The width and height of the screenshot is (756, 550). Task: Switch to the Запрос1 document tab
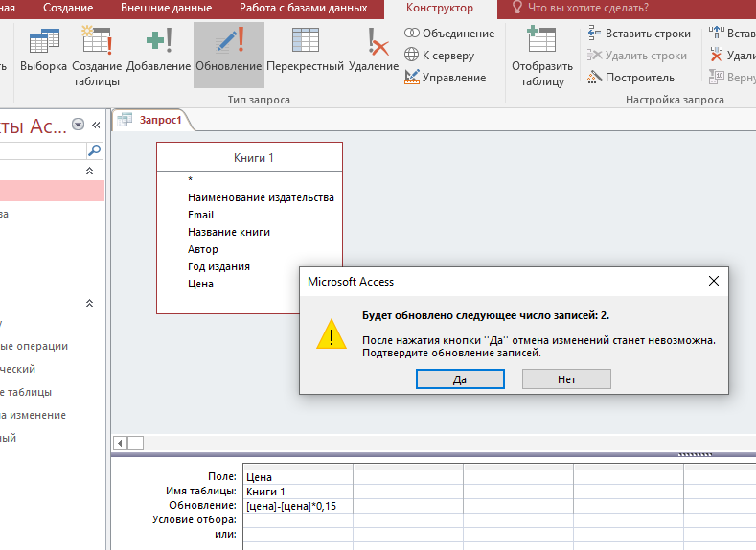coord(160,120)
